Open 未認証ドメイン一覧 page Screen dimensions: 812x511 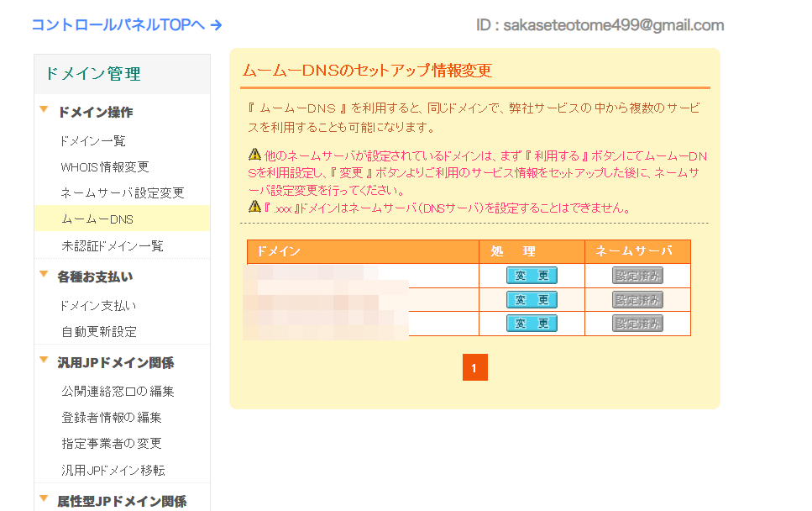[x=112, y=245]
